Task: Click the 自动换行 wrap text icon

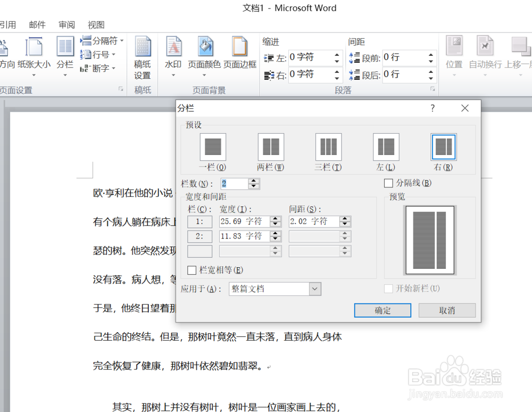Action: 485,46
